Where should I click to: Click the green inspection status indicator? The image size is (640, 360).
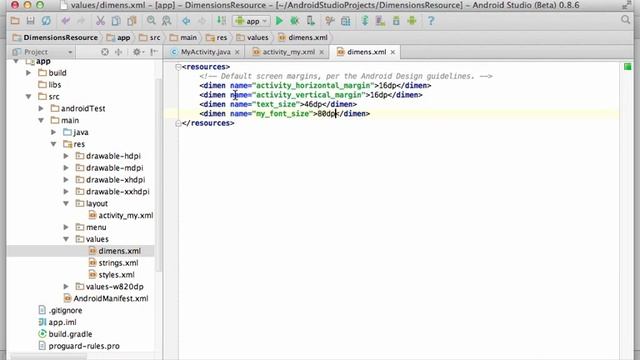click(x=627, y=67)
